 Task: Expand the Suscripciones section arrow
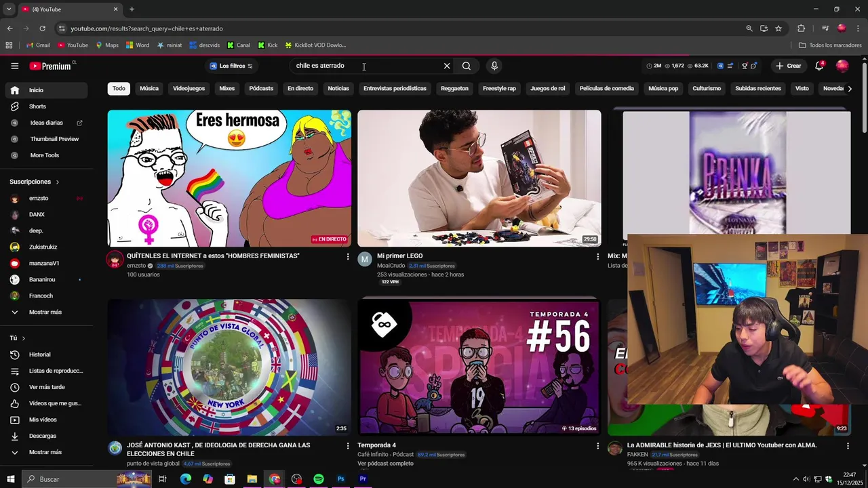[57, 182]
